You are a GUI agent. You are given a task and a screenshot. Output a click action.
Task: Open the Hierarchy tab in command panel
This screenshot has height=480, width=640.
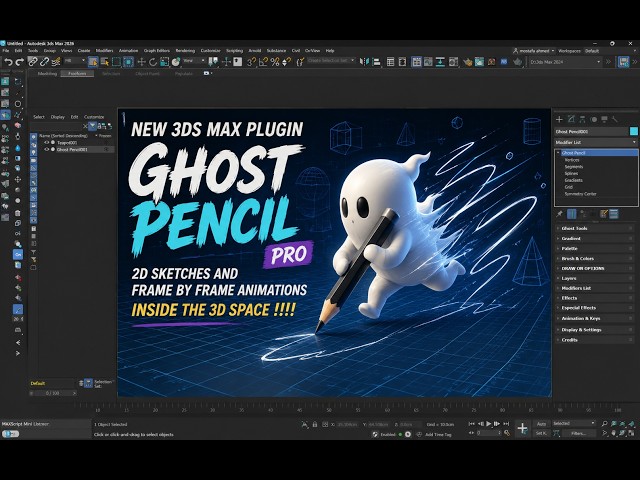582,119
